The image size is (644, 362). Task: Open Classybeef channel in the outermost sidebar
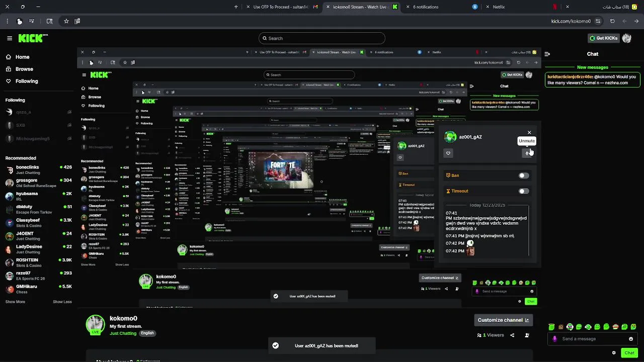click(x=39, y=223)
